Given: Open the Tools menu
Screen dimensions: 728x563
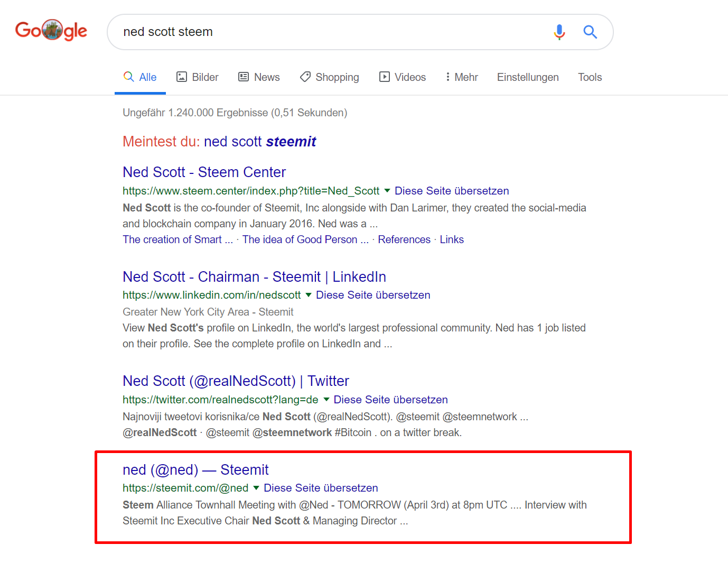Looking at the screenshot, I should [590, 77].
